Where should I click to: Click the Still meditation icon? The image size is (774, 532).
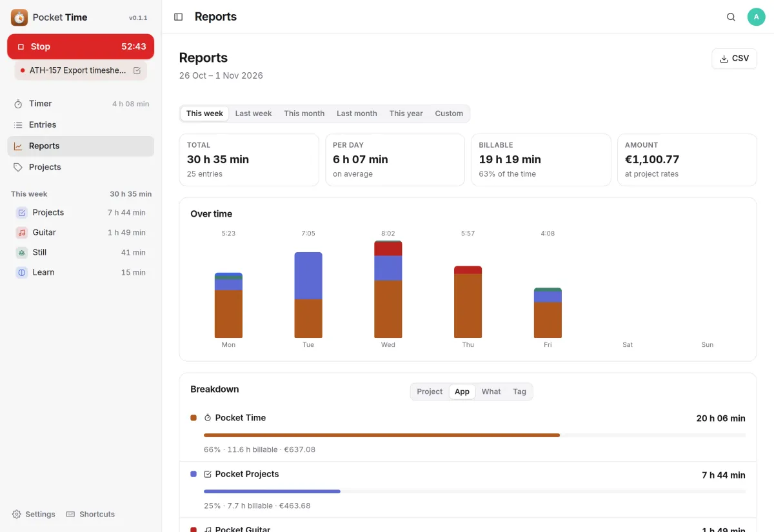point(22,253)
